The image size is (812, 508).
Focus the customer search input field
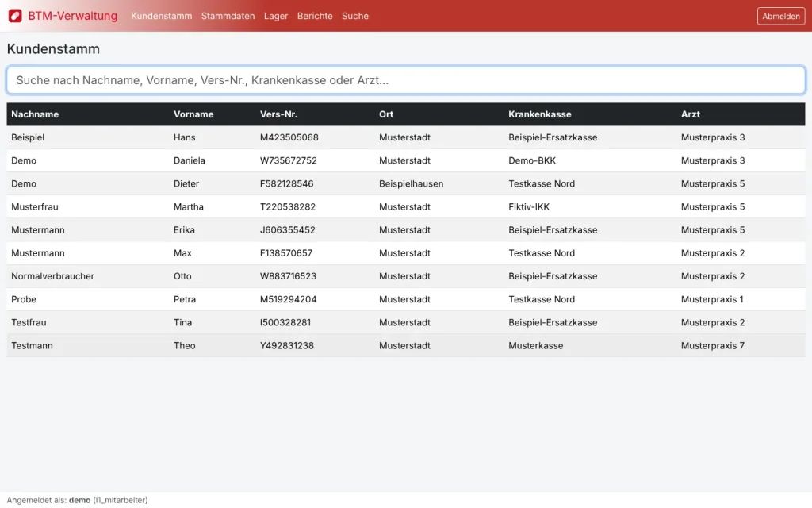[x=406, y=80]
